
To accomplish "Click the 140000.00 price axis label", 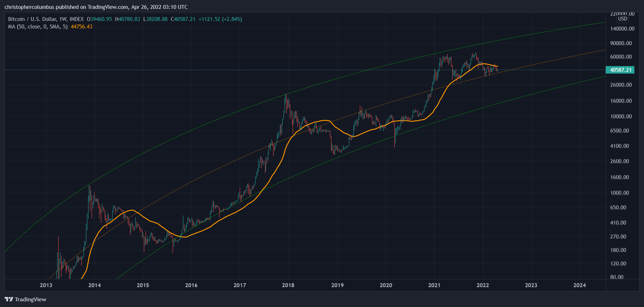I will [x=622, y=29].
